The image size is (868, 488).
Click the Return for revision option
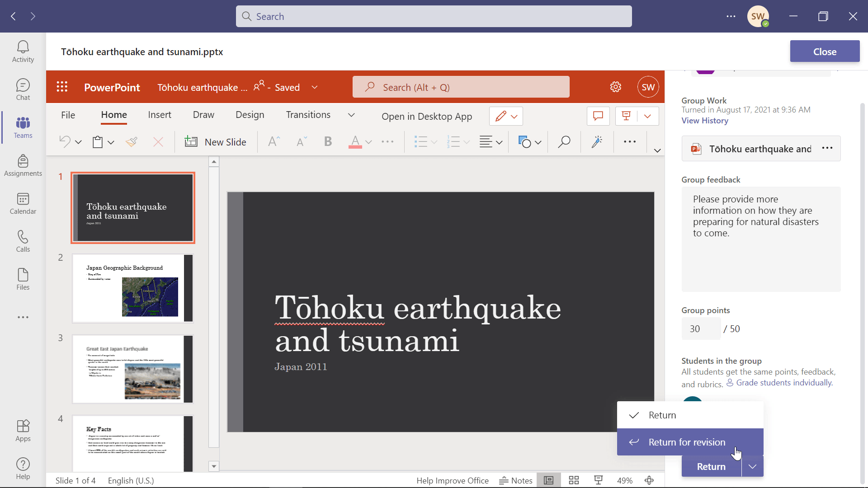pos(687,441)
